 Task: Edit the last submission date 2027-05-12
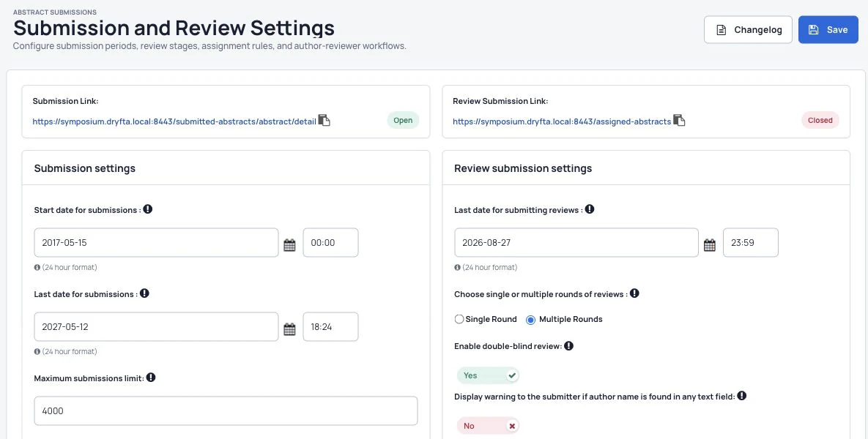(156, 327)
